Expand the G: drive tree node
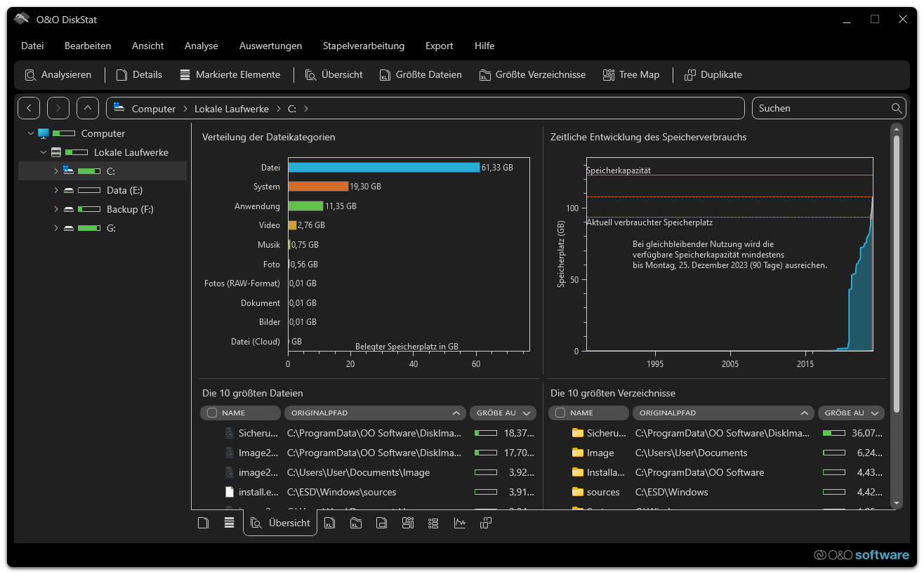 pyautogui.click(x=55, y=228)
